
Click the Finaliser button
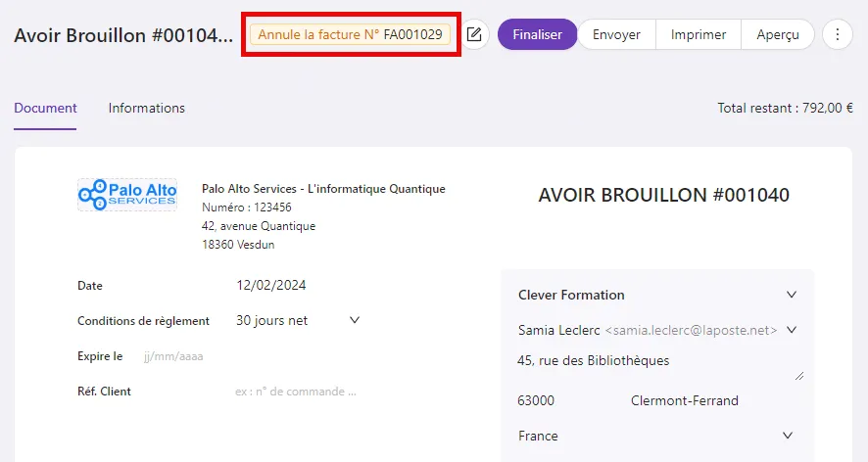pos(537,34)
